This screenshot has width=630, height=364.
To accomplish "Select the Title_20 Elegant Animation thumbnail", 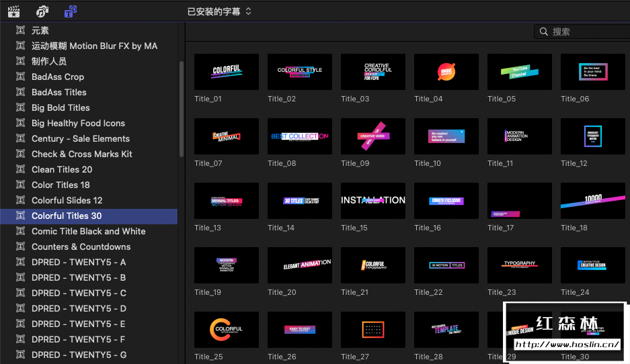I will coord(300,265).
